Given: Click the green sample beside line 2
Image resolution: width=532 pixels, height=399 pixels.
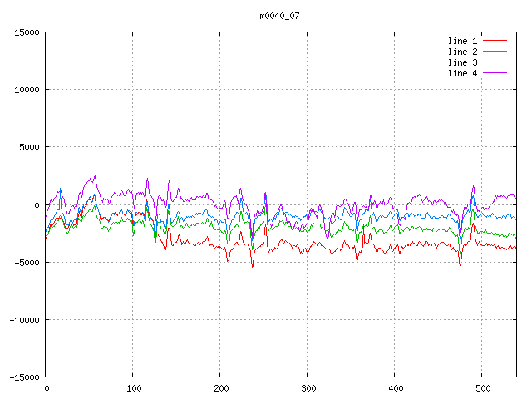Looking at the screenshot, I should point(495,52).
